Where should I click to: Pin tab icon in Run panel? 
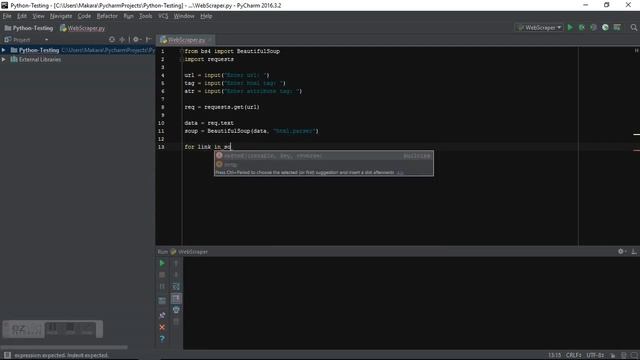pos(162,315)
